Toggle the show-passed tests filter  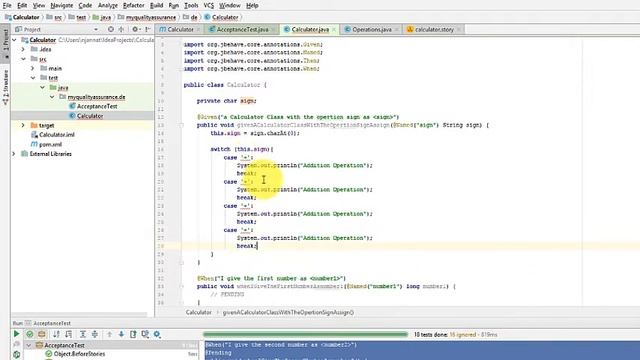[29, 334]
